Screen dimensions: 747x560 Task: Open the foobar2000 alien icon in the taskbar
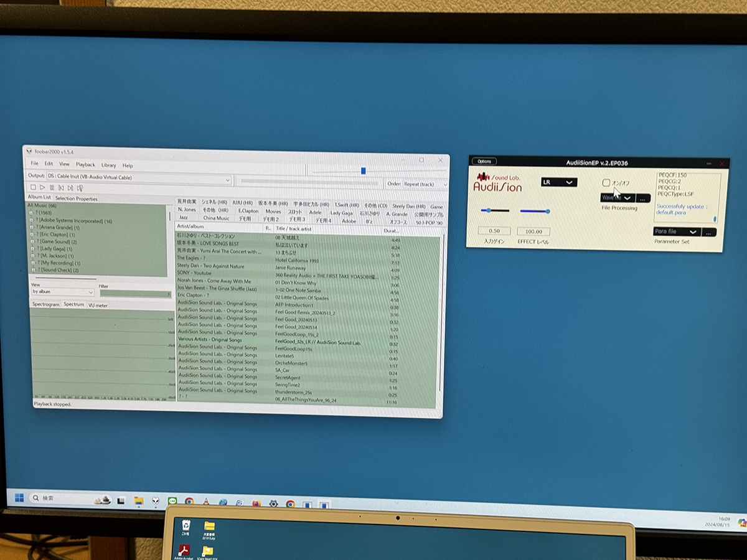[x=154, y=501]
